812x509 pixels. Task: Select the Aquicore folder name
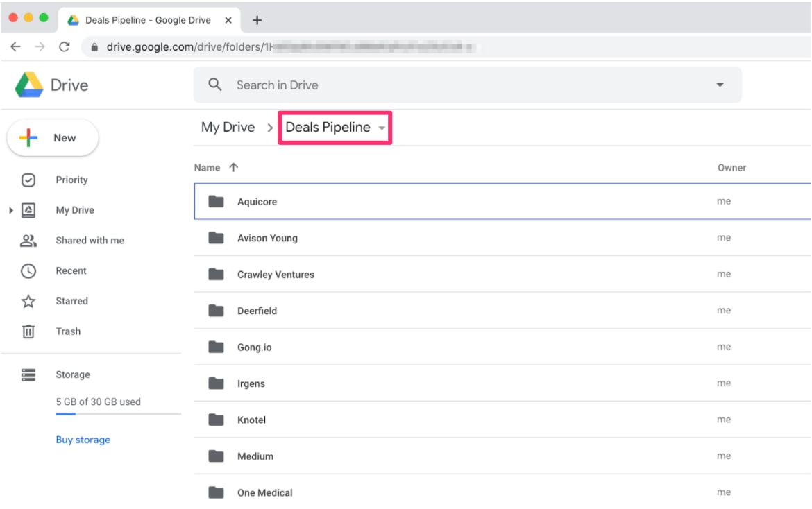click(257, 202)
